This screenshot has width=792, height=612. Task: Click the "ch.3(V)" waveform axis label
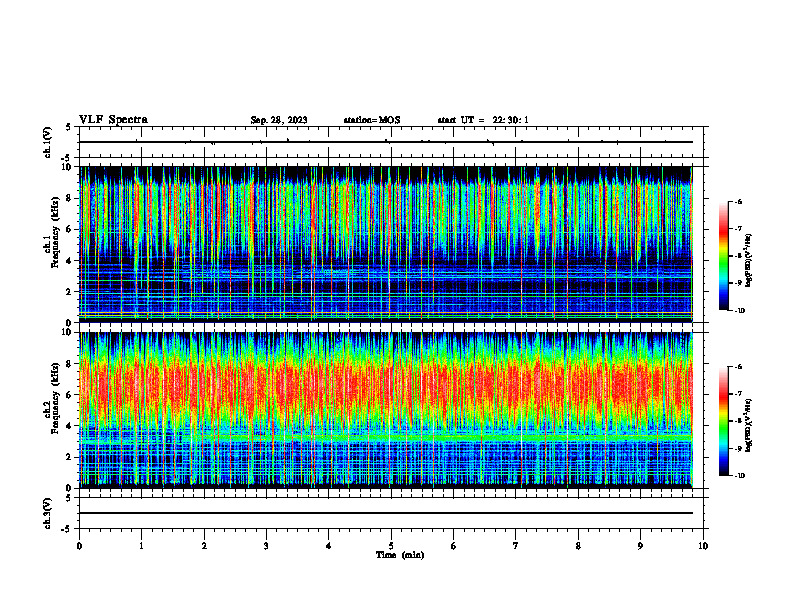48,513
